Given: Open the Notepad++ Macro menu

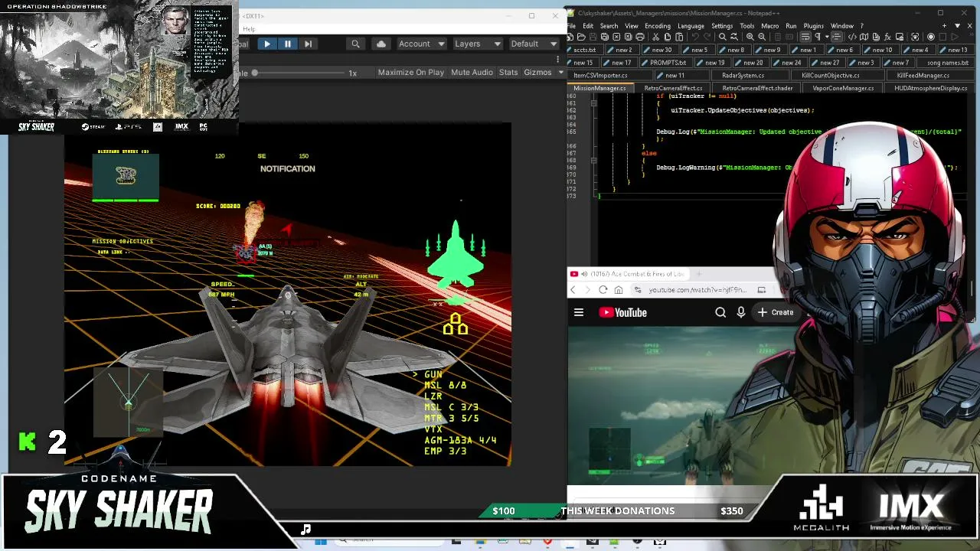Looking at the screenshot, I should coord(769,26).
